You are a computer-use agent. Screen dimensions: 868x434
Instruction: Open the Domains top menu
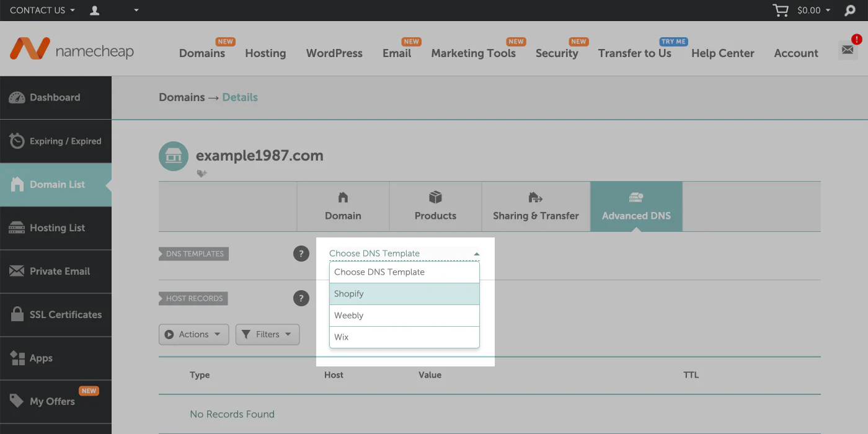[202, 53]
